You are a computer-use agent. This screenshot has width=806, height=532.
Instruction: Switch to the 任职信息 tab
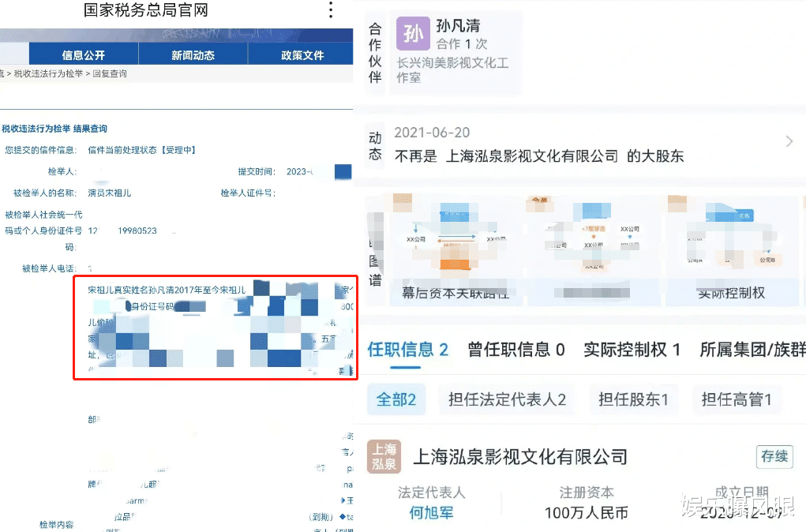coord(403,350)
